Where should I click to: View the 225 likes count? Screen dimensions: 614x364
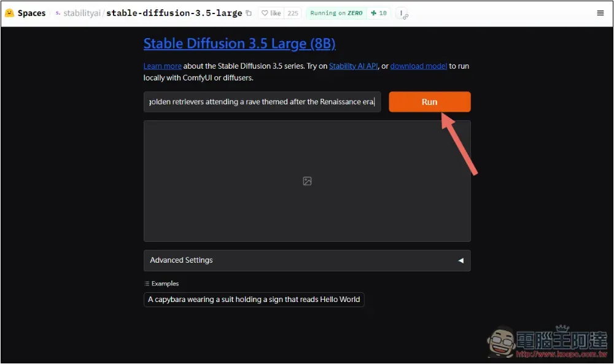pyautogui.click(x=292, y=13)
